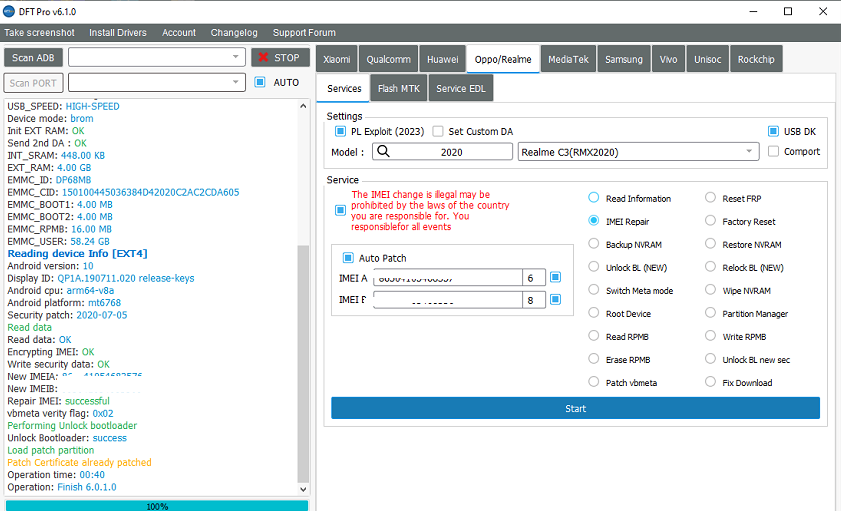The height and width of the screenshot is (511, 841).
Task: Click the red X icon on STOP
Action: tap(263, 57)
